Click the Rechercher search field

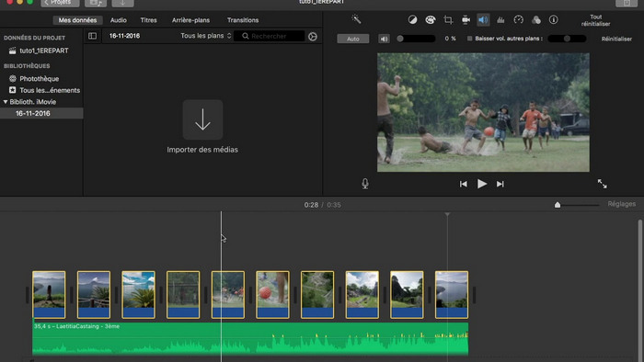(269, 36)
